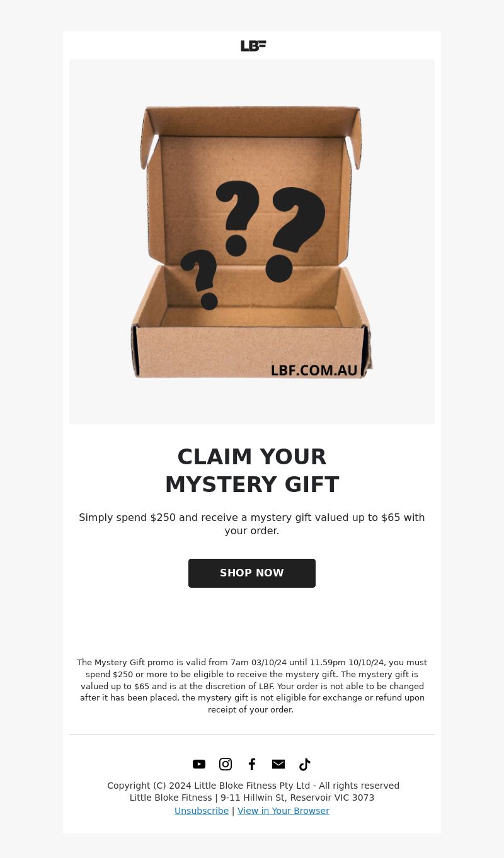Open the Instagram social icon
The width and height of the screenshot is (504, 858).
tap(226, 764)
